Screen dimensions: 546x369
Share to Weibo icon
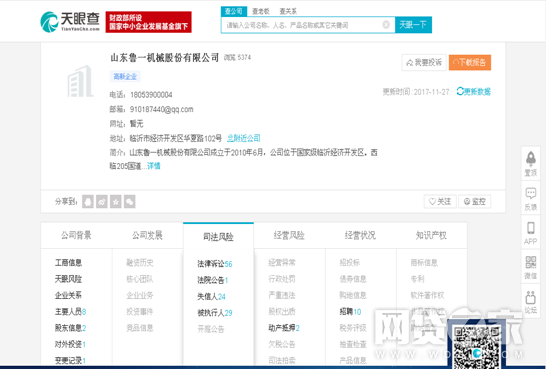click(102, 202)
